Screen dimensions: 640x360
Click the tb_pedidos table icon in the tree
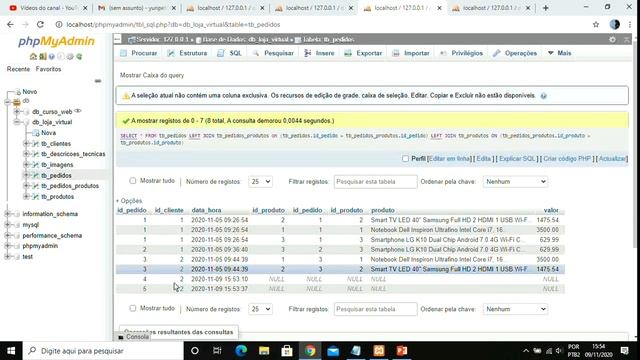[x=36, y=175]
